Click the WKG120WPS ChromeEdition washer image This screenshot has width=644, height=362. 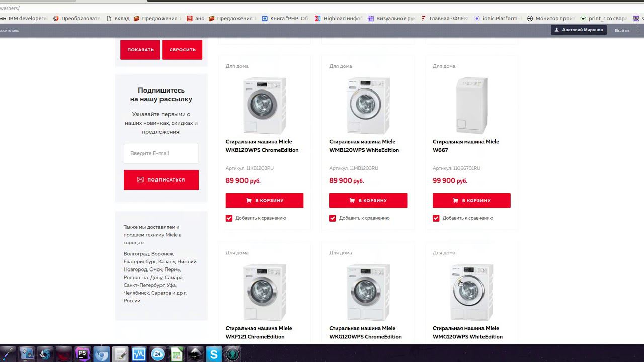point(368,293)
